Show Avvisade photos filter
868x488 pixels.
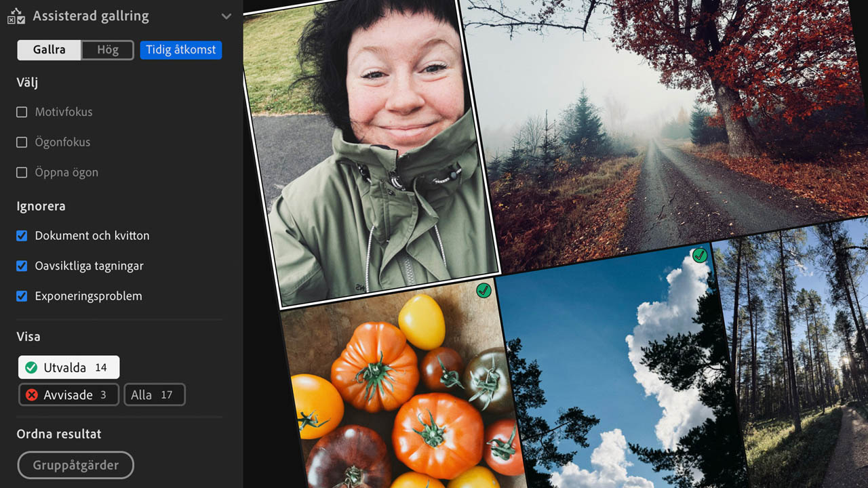tap(68, 394)
